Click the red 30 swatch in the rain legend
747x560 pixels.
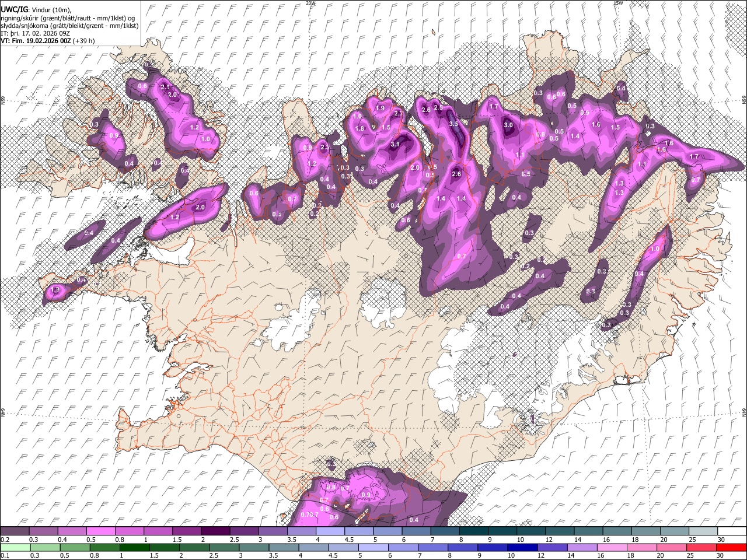(x=732, y=547)
